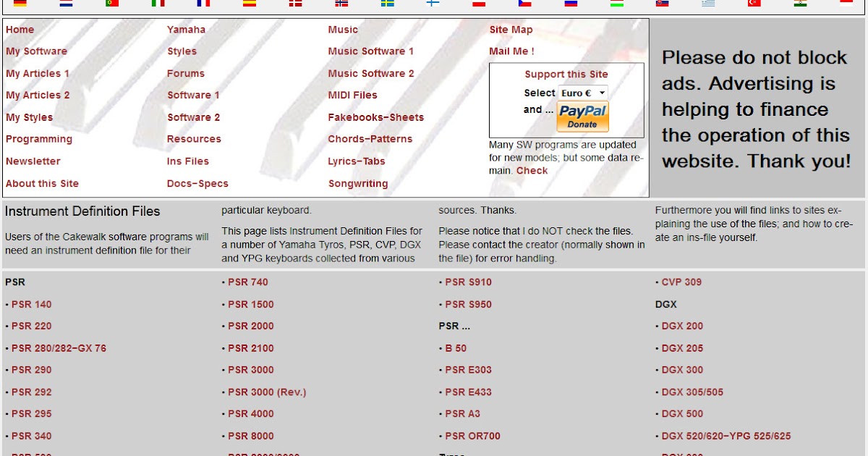
Task: Click the Norwegian flag icon
Action: coord(341,3)
